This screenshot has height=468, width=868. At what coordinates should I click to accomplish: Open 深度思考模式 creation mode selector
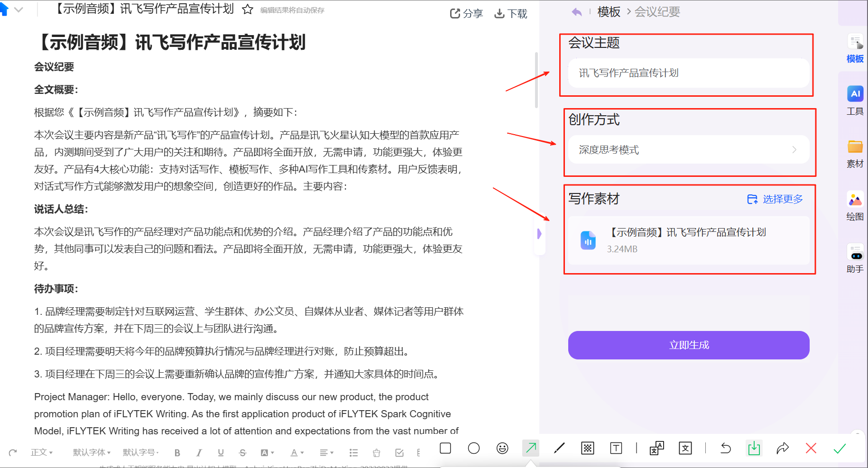(x=688, y=150)
